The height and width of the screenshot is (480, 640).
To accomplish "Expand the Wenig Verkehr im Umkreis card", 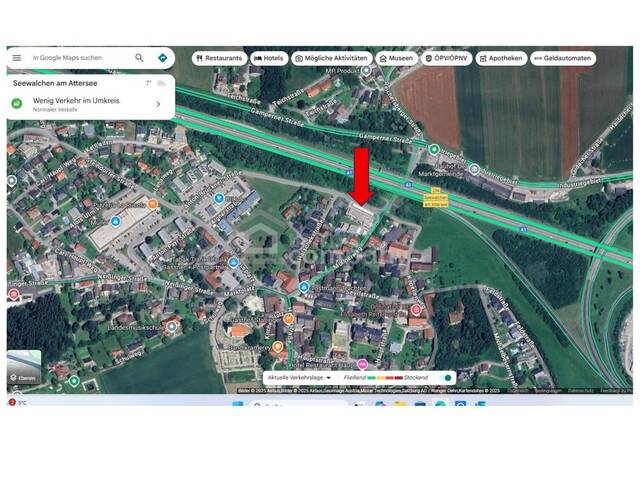I will point(158,104).
